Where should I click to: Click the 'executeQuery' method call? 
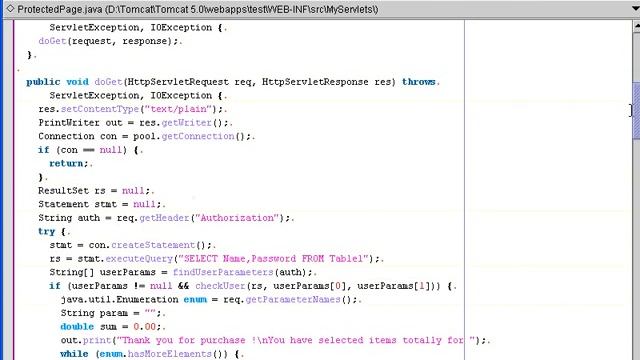tap(139, 259)
